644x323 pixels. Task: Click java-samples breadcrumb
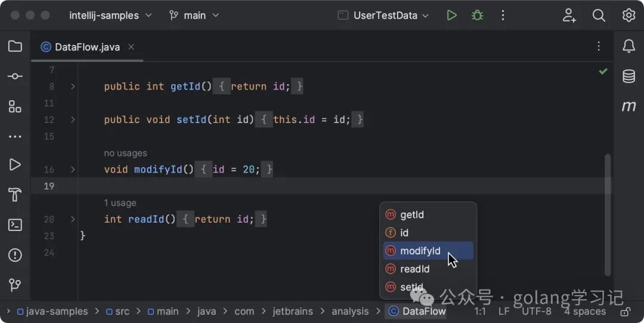click(x=52, y=312)
